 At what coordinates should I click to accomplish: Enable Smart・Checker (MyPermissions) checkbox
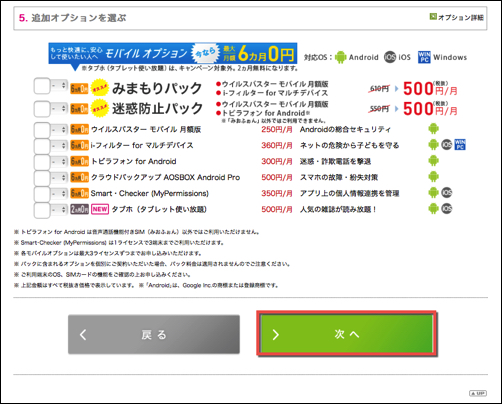42,194
